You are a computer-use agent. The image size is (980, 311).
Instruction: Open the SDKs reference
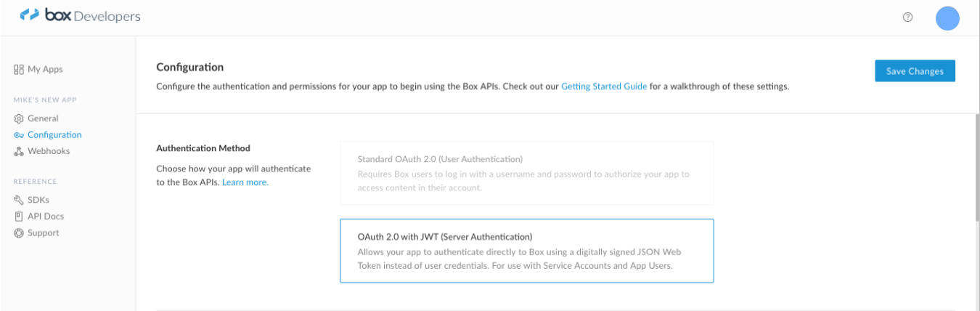click(x=38, y=200)
